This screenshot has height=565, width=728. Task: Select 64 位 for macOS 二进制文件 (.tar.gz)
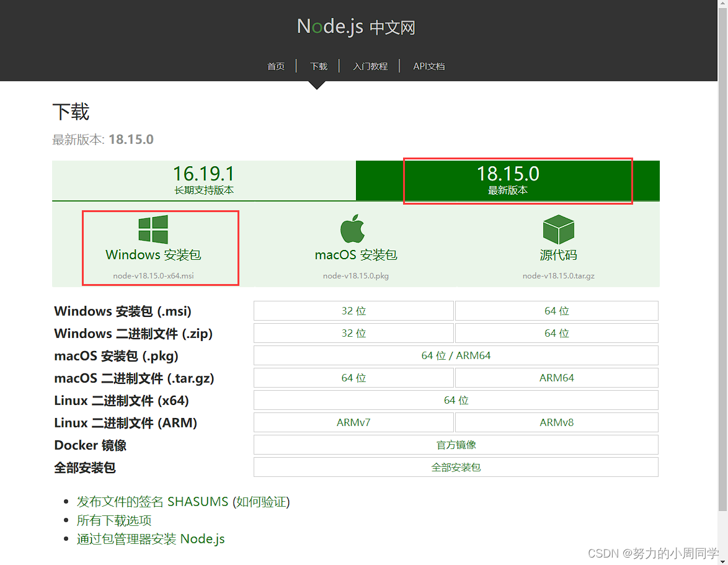click(x=354, y=378)
